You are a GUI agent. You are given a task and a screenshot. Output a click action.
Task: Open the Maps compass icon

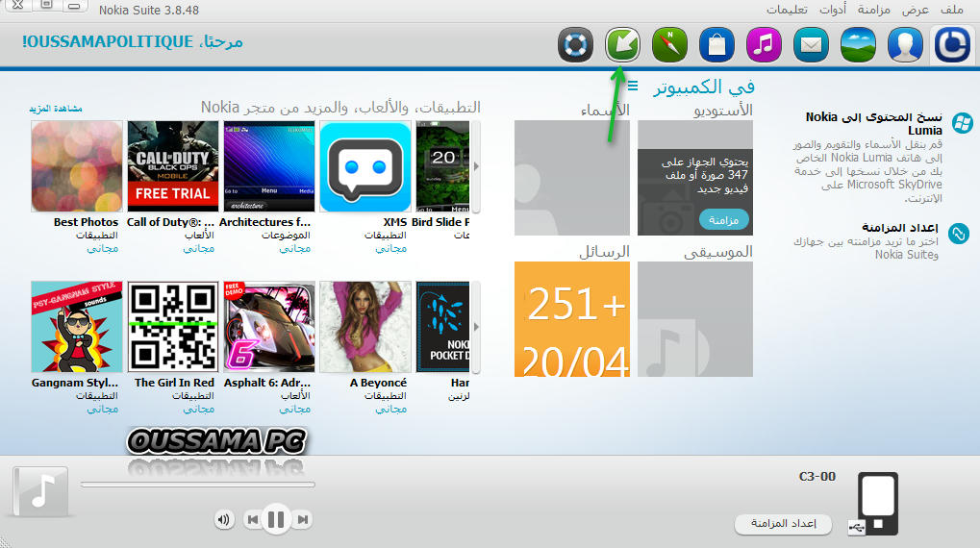tap(669, 44)
